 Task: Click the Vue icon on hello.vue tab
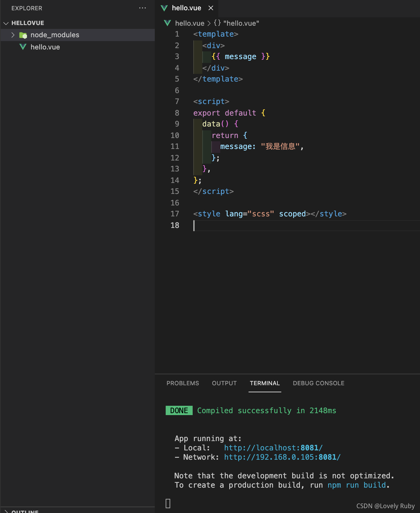click(x=164, y=8)
